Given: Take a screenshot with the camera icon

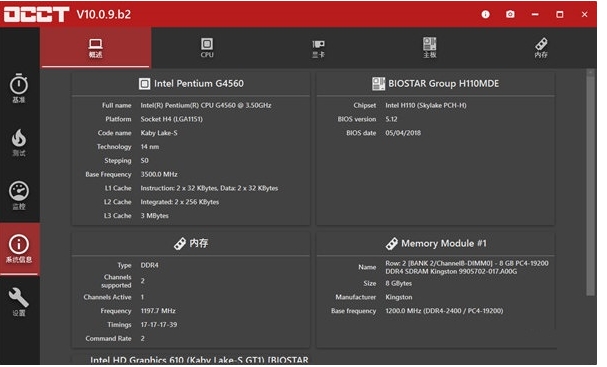Looking at the screenshot, I should pyautogui.click(x=510, y=14).
